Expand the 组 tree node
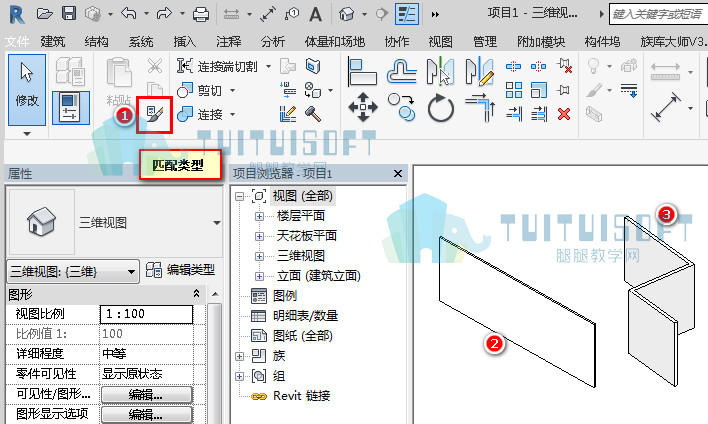 pos(239,376)
